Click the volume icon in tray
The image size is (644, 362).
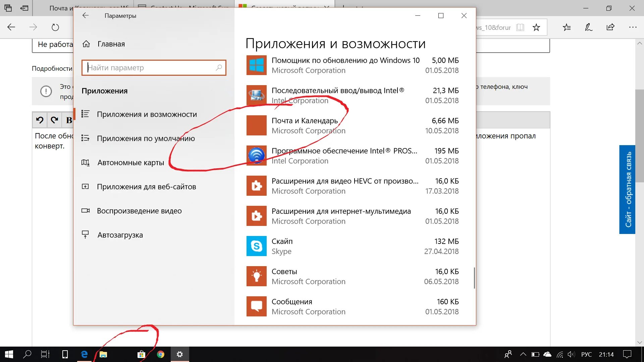[x=571, y=354]
